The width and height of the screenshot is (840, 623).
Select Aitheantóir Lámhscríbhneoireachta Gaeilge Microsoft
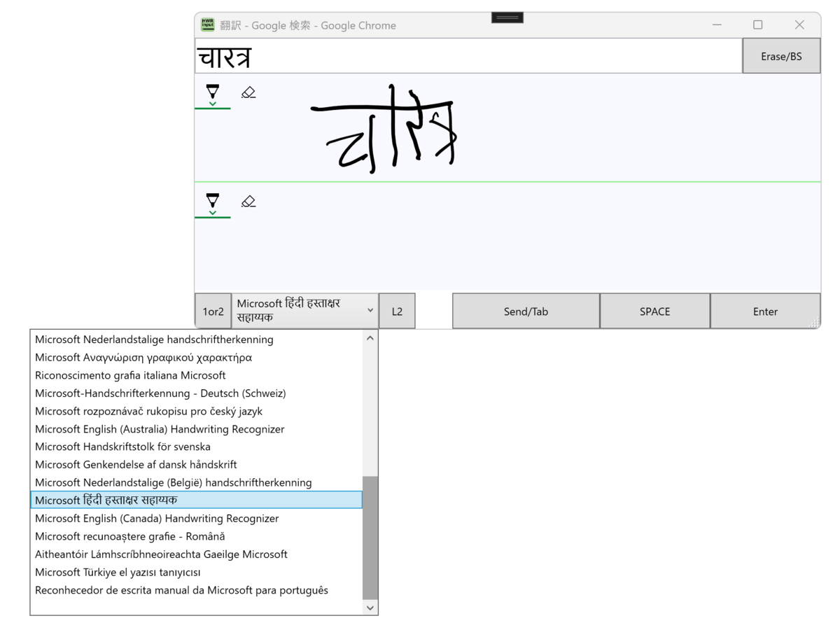[196, 554]
